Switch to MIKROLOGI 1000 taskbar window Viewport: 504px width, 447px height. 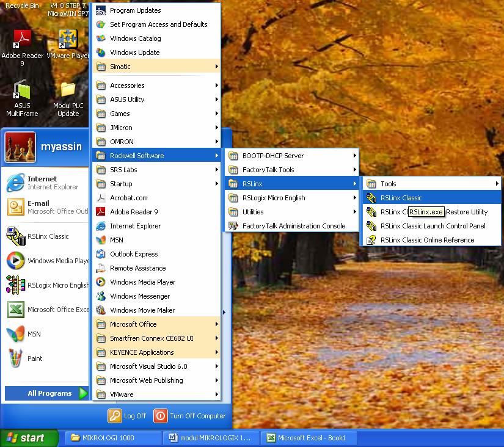coord(113,438)
